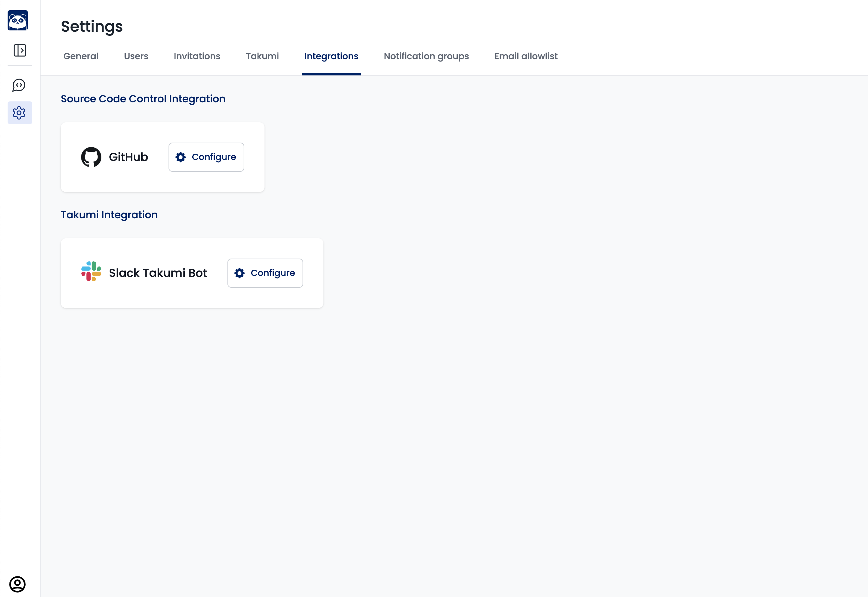The width and height of the screenshot is (868, 597).
Task: Click gear icon in GitHub Configure button
Action: click(x=181, y=157)
